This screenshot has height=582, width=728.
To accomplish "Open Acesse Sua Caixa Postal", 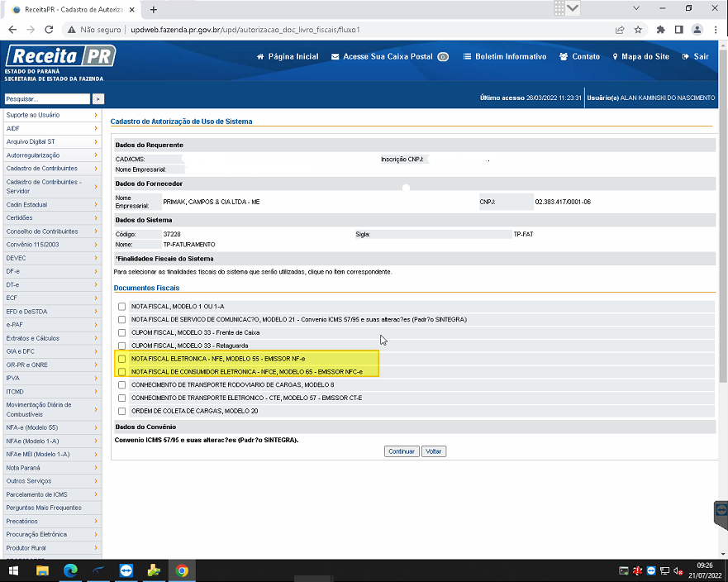I will point(389,57).
